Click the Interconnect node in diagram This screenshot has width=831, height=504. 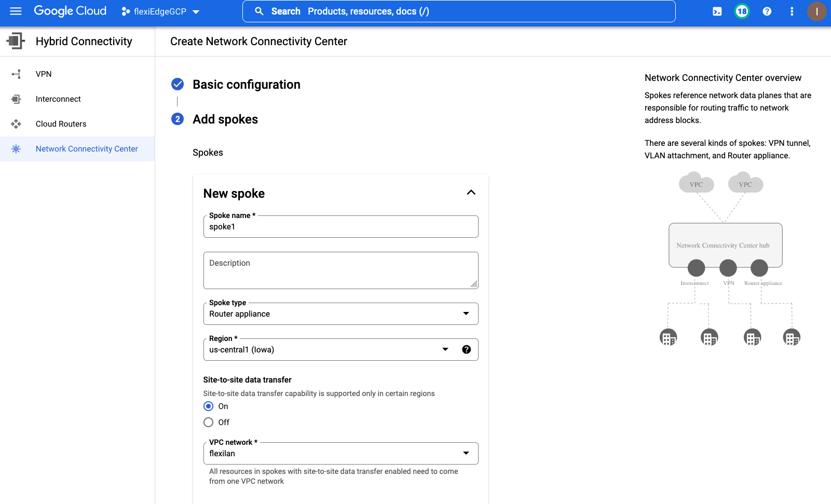[x=696, y=268]
